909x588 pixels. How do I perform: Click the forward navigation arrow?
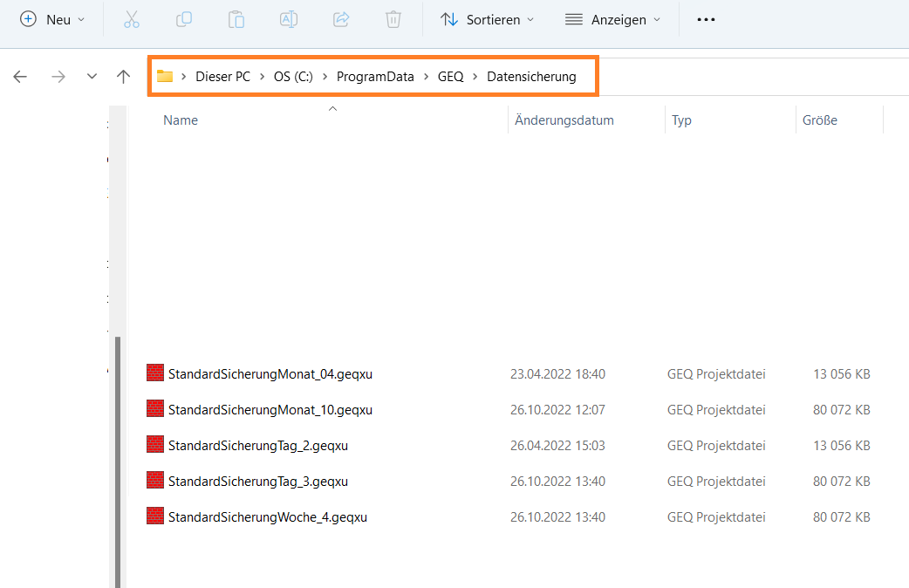tap(58, 77)
